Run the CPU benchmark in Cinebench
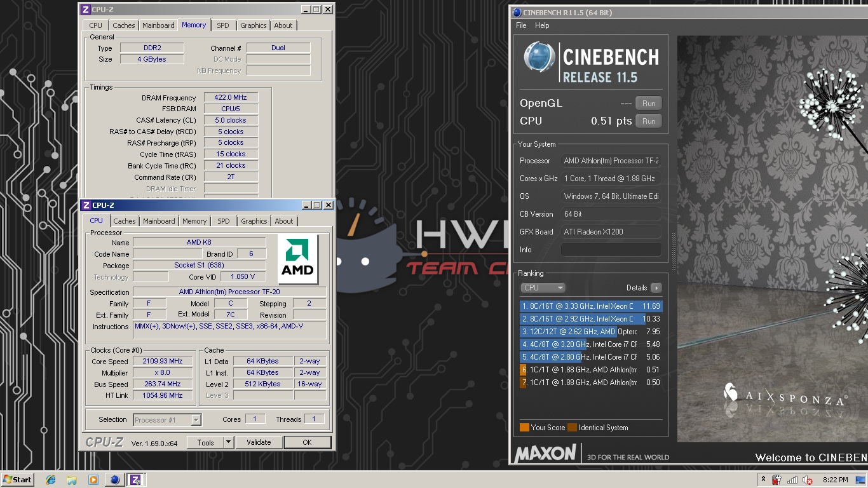868x488 pixels. click(649, 121)
